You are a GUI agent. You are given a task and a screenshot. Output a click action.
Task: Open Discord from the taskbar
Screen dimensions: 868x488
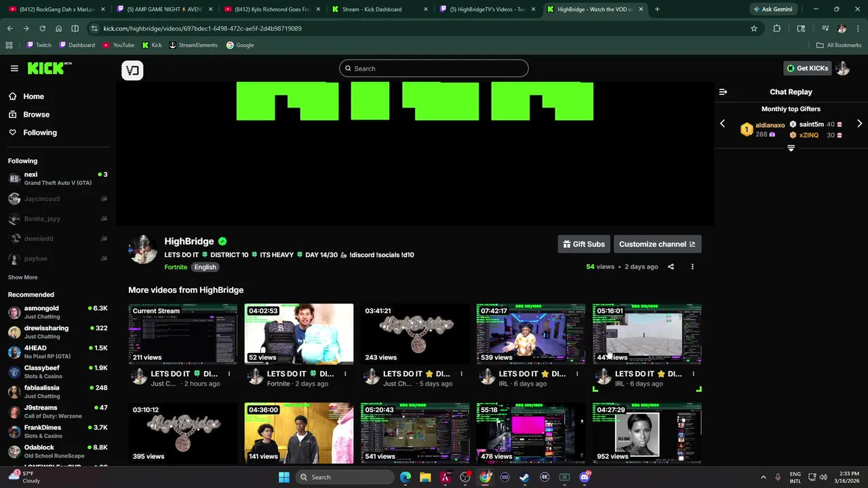point(585,477)
